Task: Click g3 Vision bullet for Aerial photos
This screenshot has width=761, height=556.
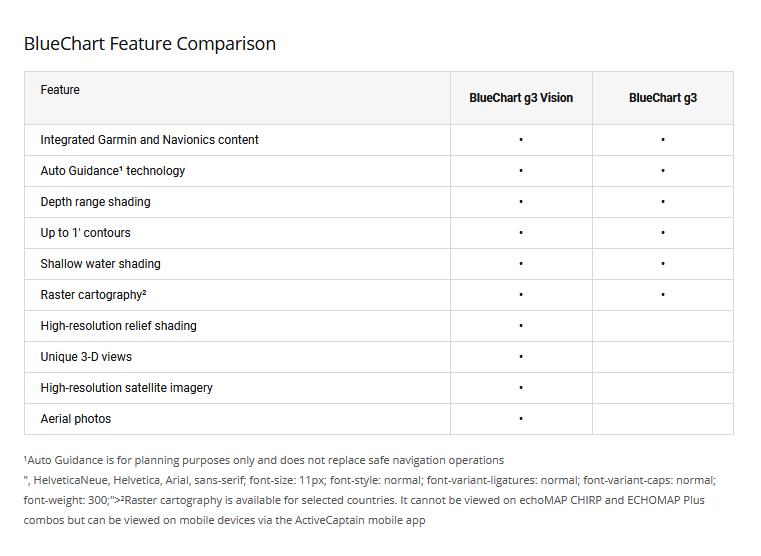Action: 521,419
